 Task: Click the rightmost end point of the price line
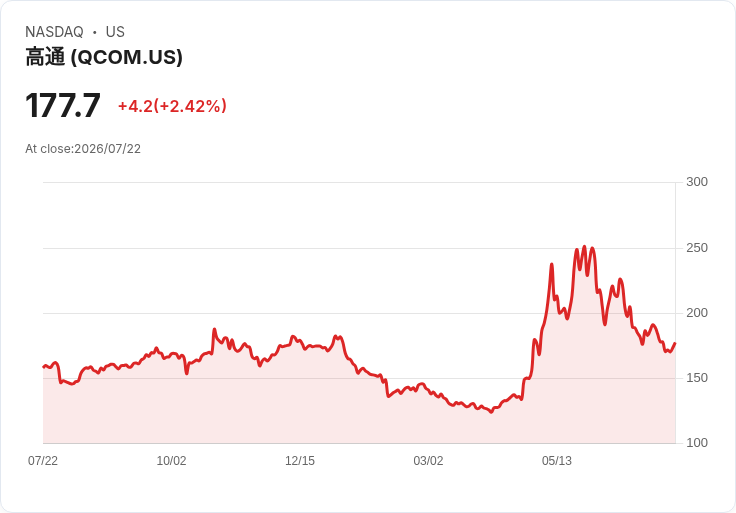click(675, 344)
